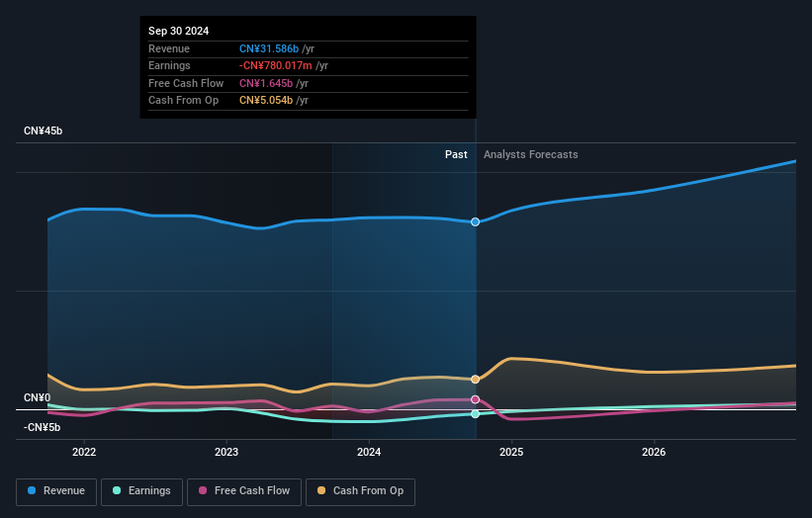Click the -CN¥5b y-axis label

click(42, 427)
